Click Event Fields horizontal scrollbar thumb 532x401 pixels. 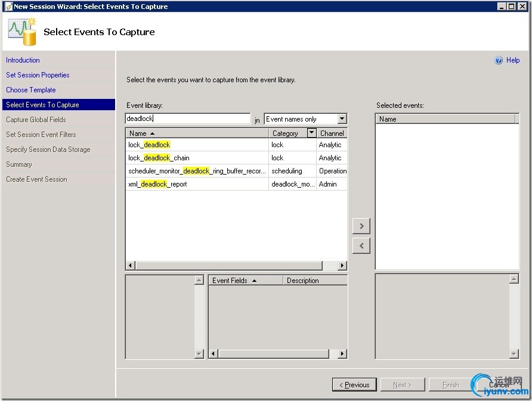[274, 354]
